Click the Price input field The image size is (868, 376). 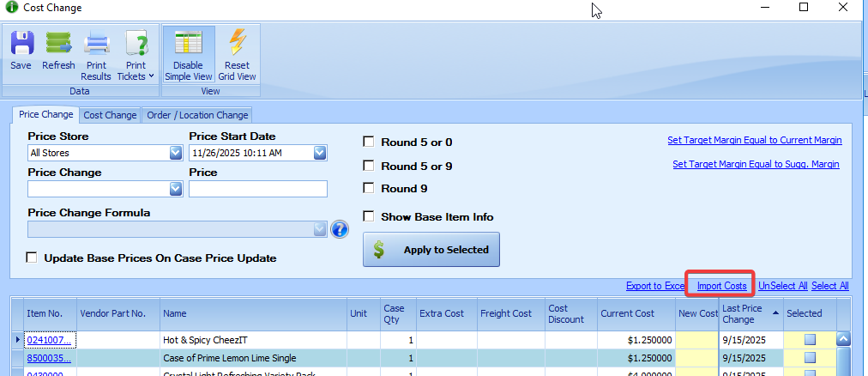click(x=258, y=189)
